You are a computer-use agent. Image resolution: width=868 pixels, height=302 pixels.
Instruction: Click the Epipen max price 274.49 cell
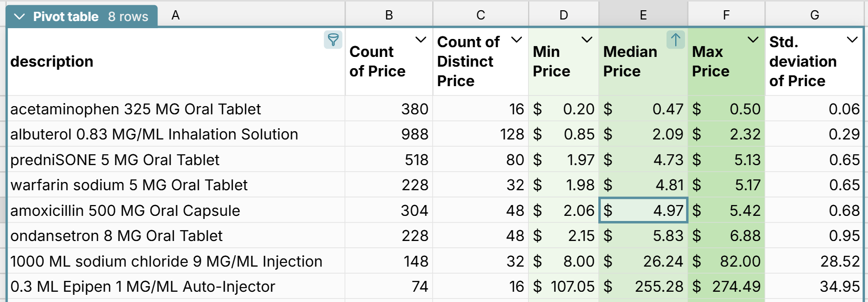point(726,287)
